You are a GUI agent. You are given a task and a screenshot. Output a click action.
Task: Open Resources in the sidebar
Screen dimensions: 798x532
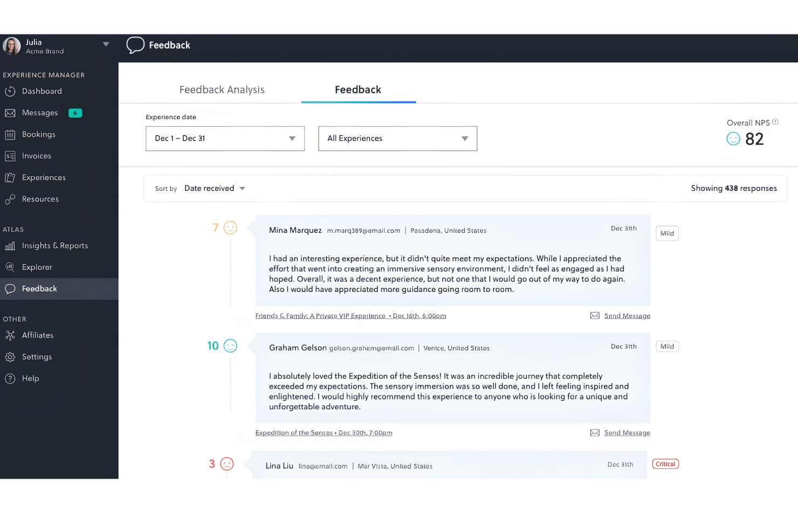[x=40, y=199]
